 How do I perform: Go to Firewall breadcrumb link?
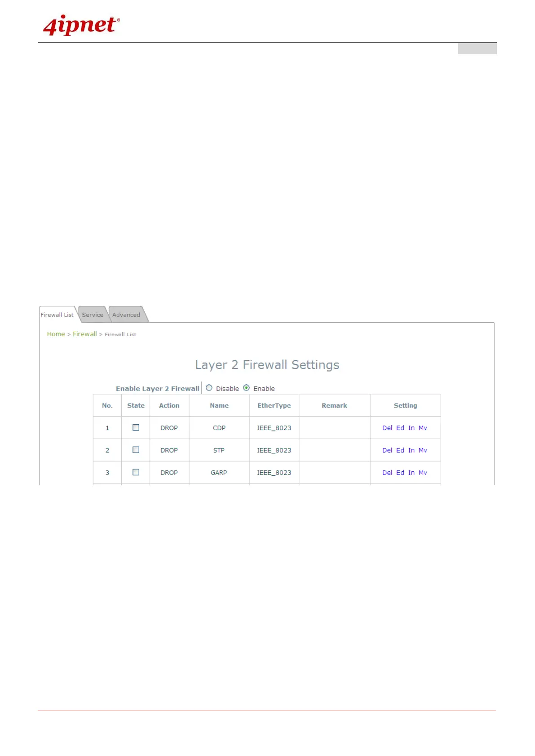click(x=85, y=334)
